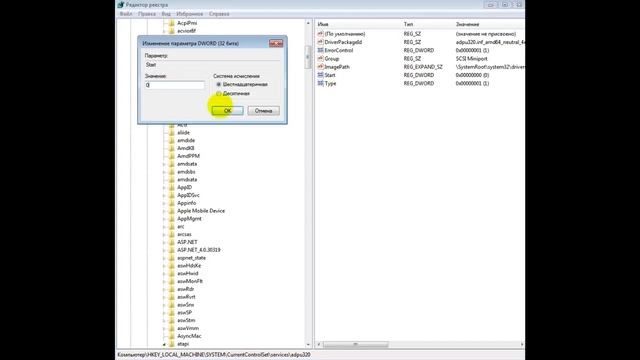Open the Правка menu
This screenshot has height=360, width=640.
(x=147, y=14)
